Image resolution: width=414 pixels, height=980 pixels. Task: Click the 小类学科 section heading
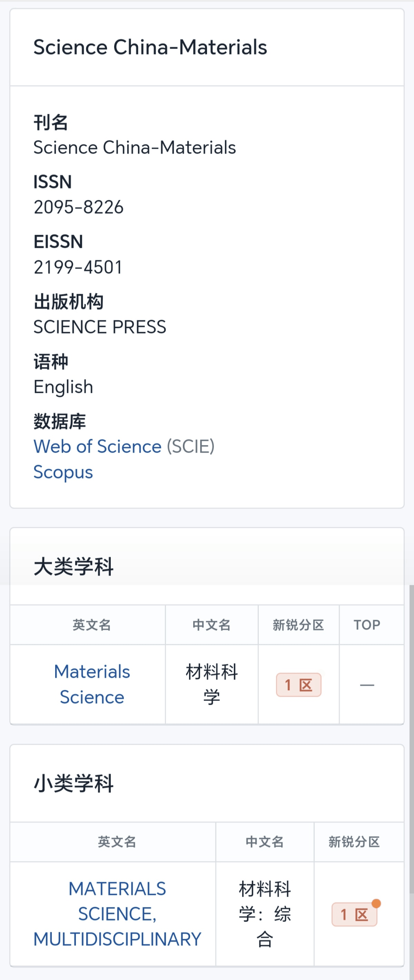(x=74, y=783)
